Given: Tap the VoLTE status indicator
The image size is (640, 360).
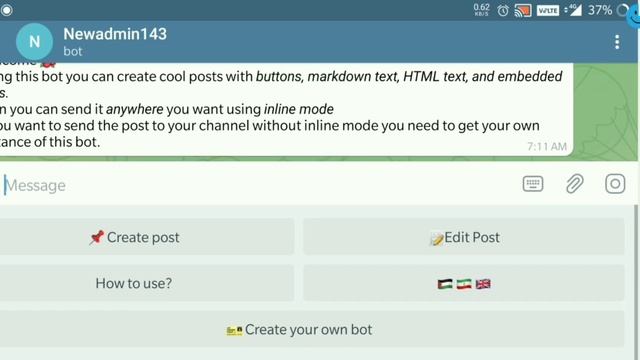Looking at the screenshot, I should point(548,10).
